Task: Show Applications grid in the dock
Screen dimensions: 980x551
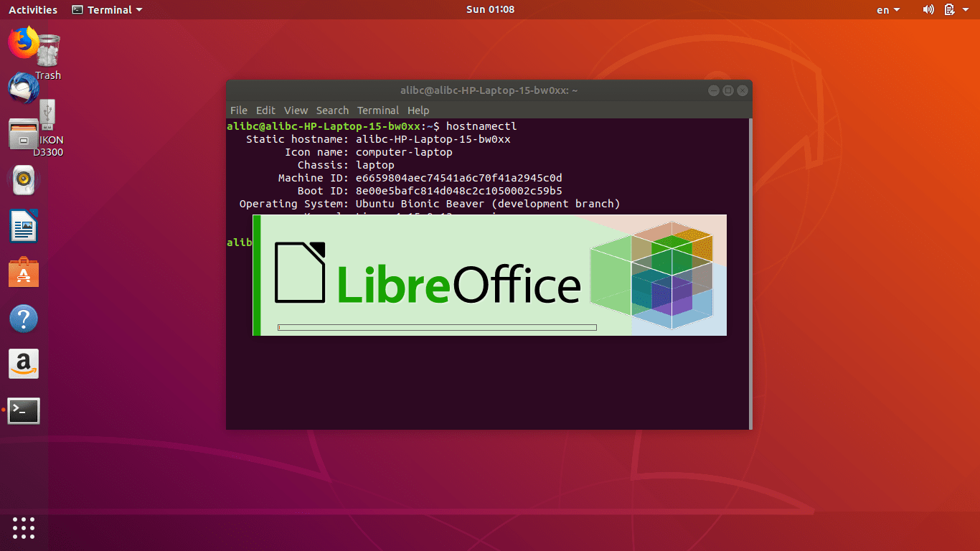Action: pos(24,528)
